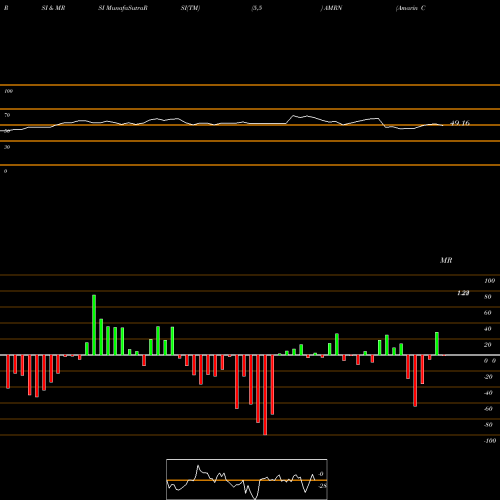The image size is (500, 500).
Task: Select the AMRN ticker text in header
Action: click(x=333, y=8)
